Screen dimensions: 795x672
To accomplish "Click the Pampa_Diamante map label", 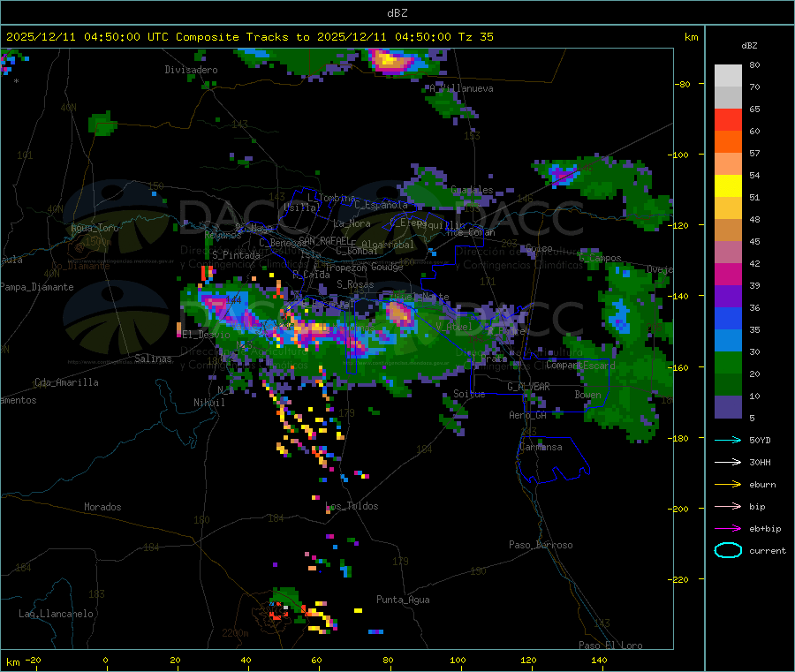I will (37, 287).
